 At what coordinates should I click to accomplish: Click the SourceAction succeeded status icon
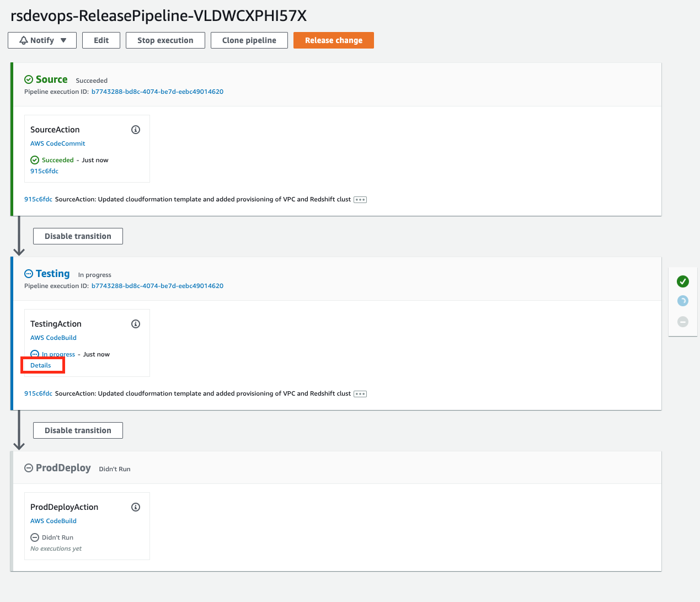35,160
